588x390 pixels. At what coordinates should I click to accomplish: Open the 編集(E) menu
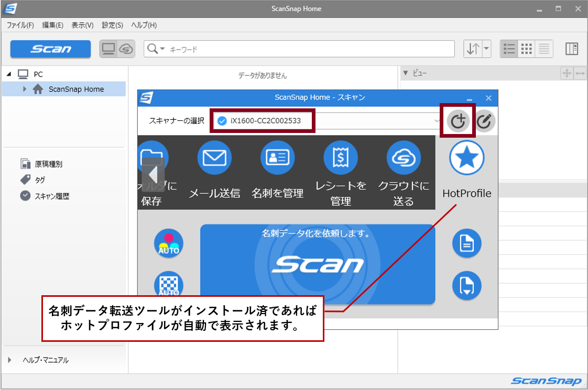(x=52, y=25)
